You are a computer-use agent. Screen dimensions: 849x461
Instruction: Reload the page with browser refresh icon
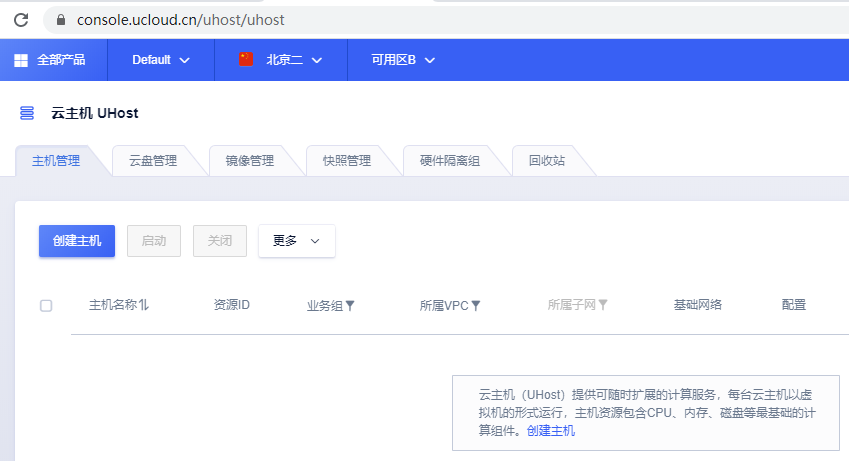pos(21,20)
